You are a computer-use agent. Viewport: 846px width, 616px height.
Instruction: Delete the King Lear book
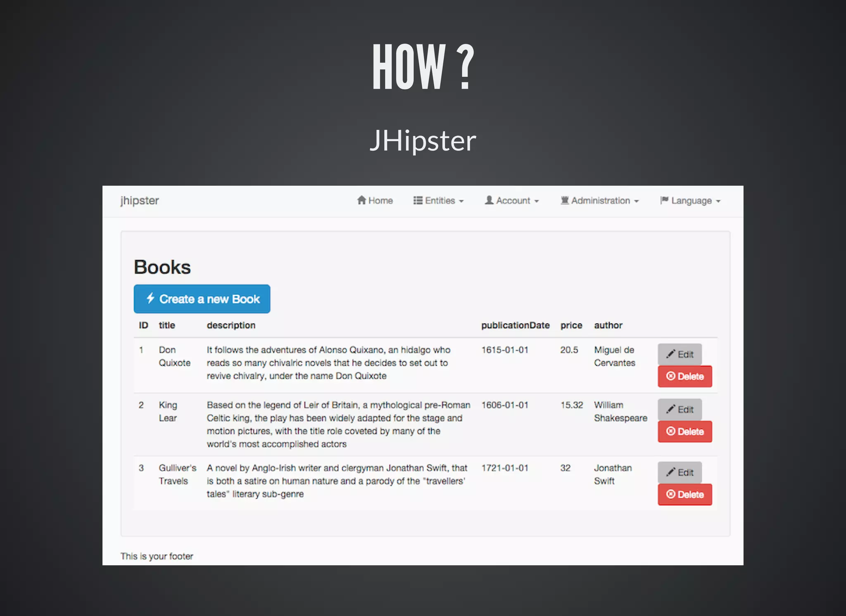coord(685,431)
